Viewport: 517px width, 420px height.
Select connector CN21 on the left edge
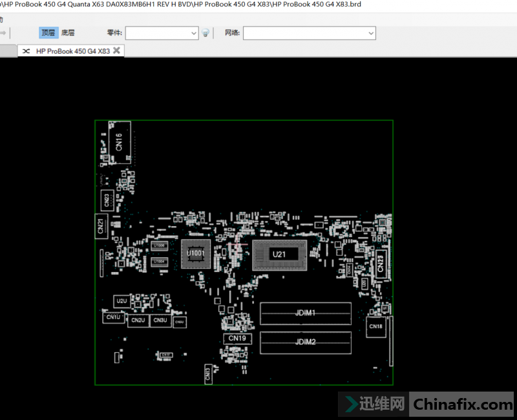[100, 226]
